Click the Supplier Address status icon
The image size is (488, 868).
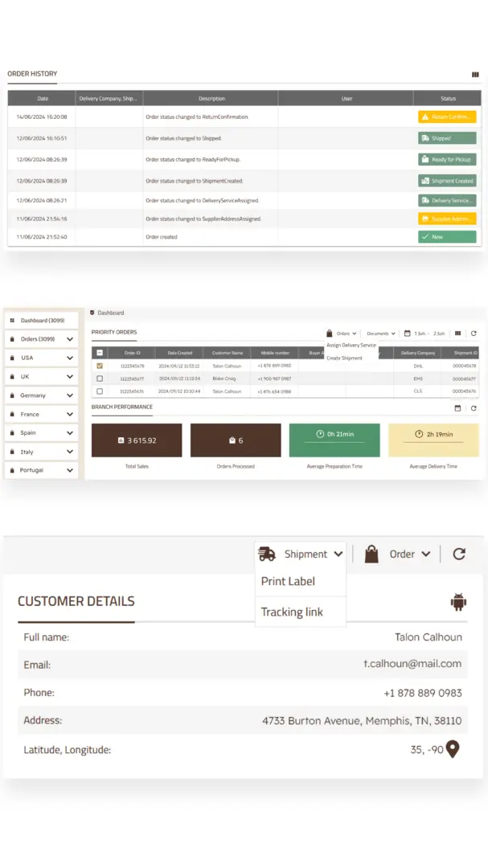(x=424, y=219)
